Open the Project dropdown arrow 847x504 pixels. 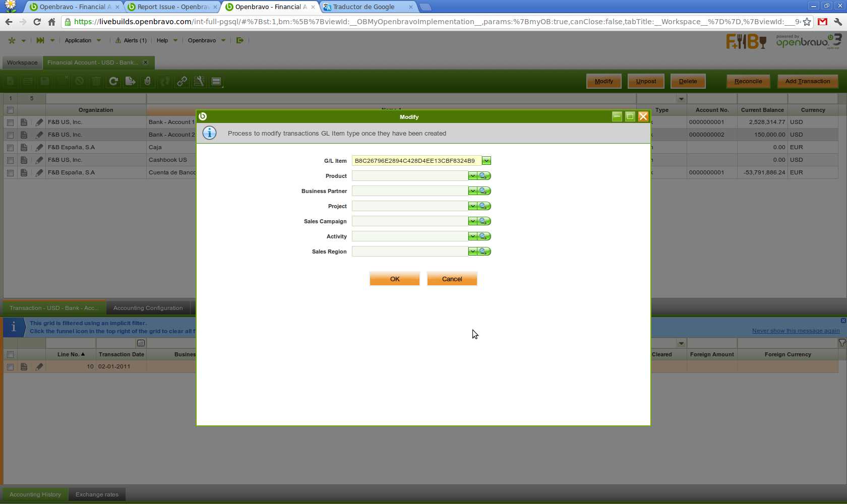[x=472, y=206]
